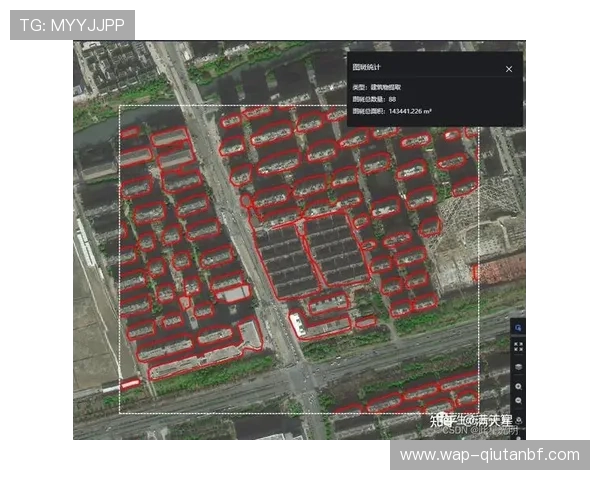Open the map layers stack icon
The height and width of the screenshot is (480, 600).
[x=518, y=367]
